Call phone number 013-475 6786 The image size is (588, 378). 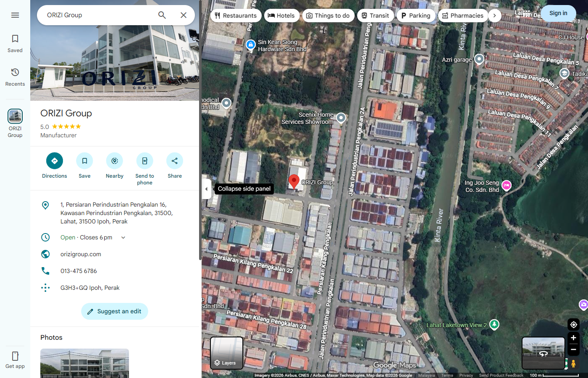(x=79, y=271)
